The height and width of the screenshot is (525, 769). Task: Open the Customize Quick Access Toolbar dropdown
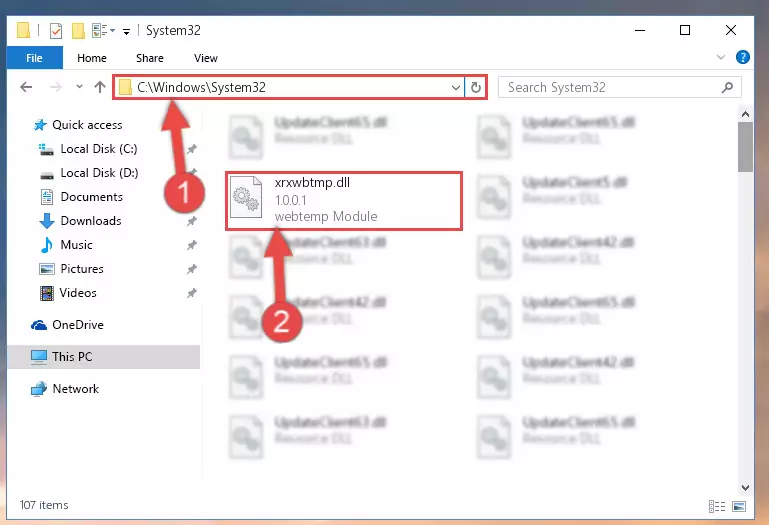point(127,32)
